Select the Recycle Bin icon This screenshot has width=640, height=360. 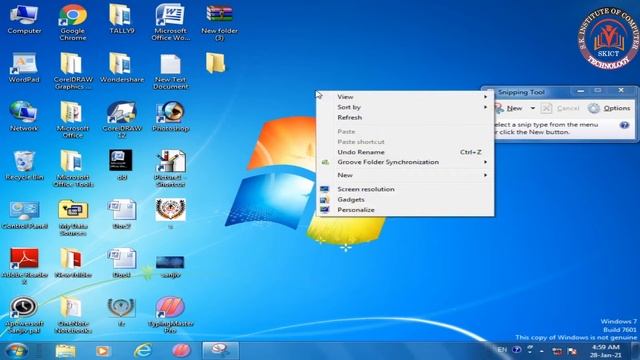click(24, 162)
